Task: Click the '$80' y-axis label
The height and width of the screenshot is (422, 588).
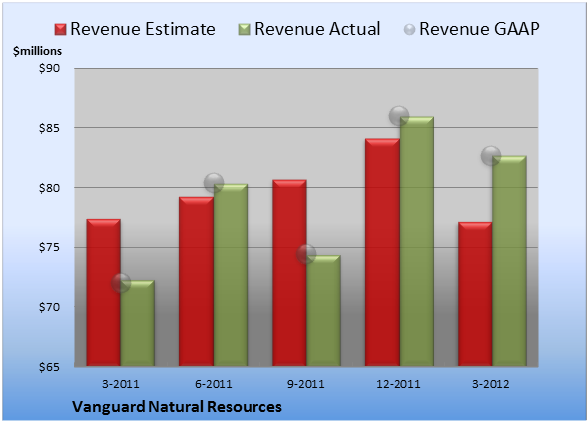Action: pyautogui.click(x=49, y=188)
